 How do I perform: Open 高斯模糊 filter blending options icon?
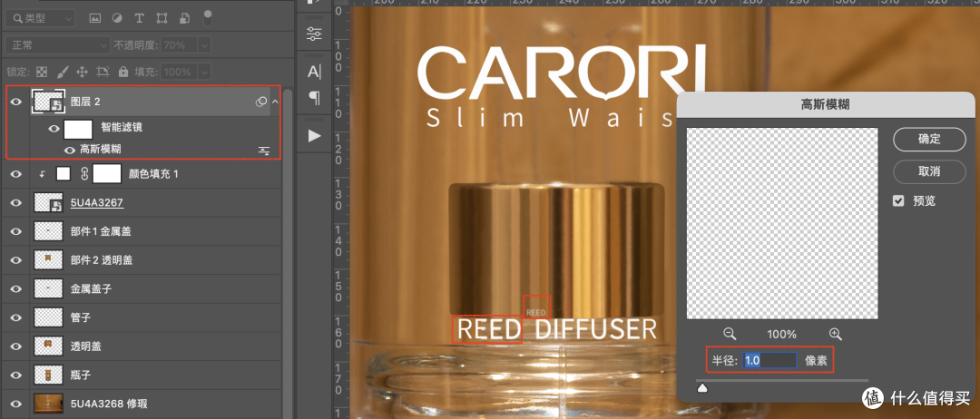click(264, 151)
